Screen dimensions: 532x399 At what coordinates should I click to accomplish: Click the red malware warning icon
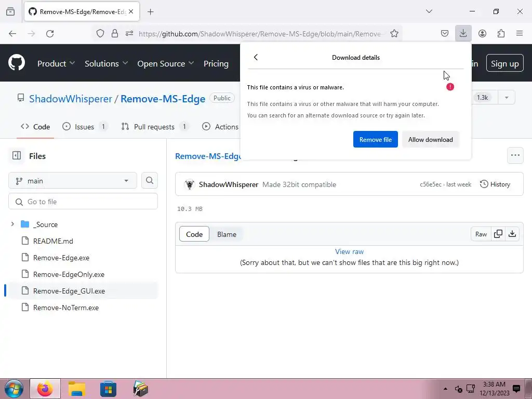click(450, 87)
